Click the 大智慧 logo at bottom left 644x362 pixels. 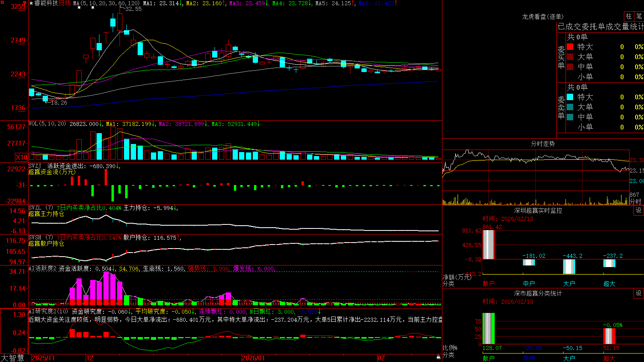[x=12, y=358]
